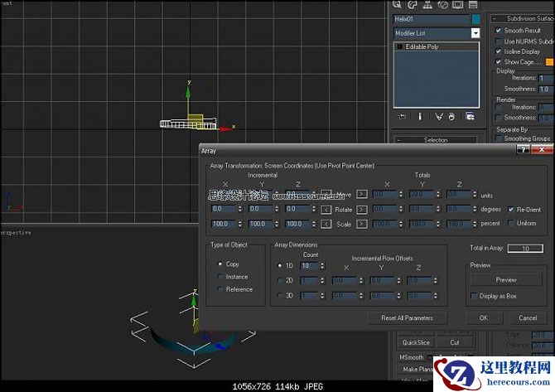
Task: Enable Use NURMS Subdivision checkbox
Action: click(x=499, y=41)
